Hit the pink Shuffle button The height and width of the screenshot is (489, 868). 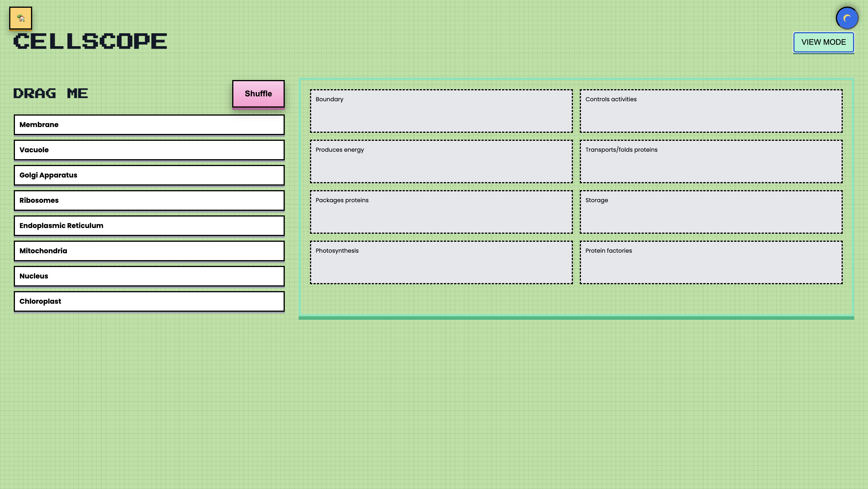click(258, 93)
